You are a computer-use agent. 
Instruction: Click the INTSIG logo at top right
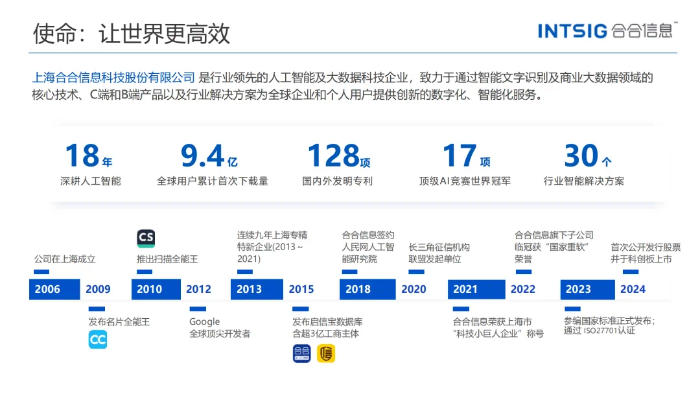[x=607, y=31]
